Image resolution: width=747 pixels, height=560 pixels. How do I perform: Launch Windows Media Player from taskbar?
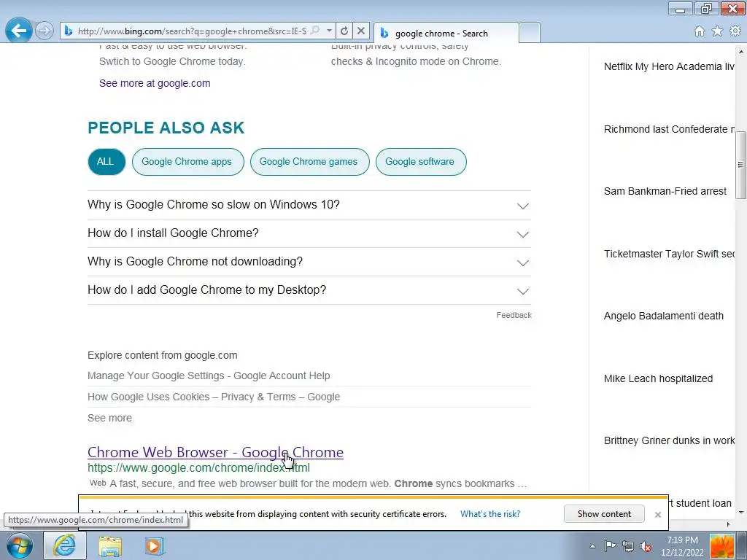(153, 545)
